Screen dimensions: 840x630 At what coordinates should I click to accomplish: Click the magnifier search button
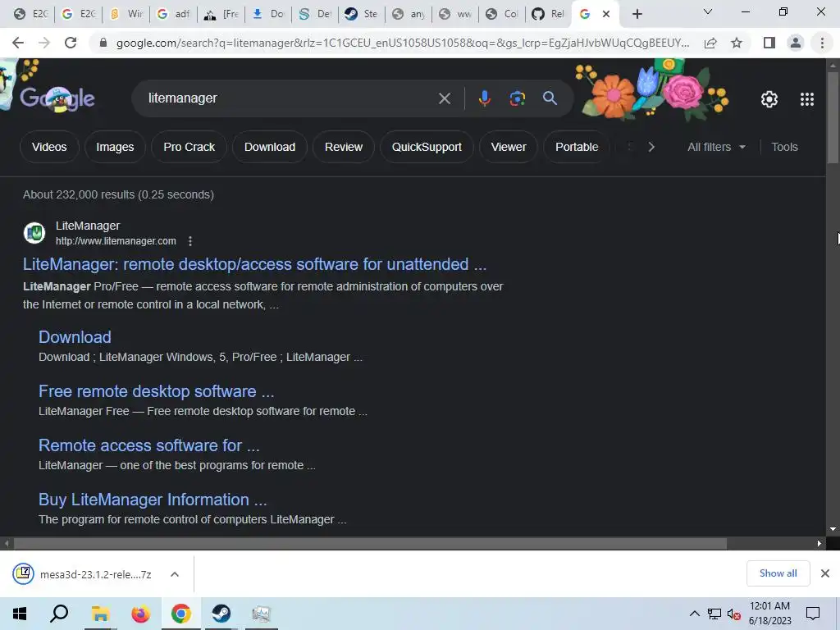pos(550,98)
